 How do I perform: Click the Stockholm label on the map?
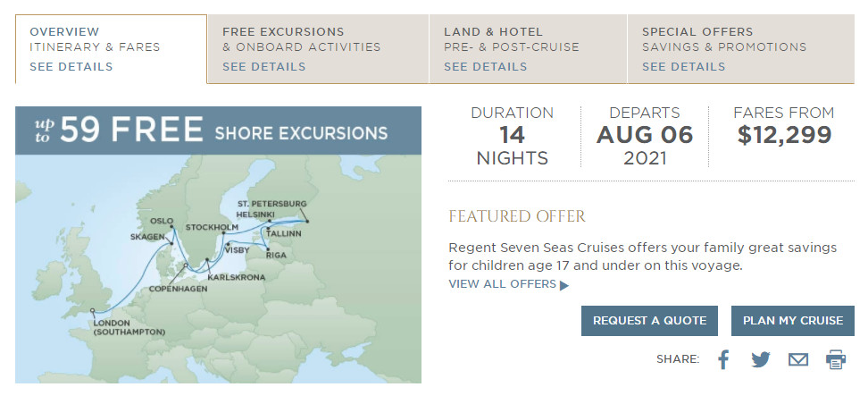[x=211, y=227]
